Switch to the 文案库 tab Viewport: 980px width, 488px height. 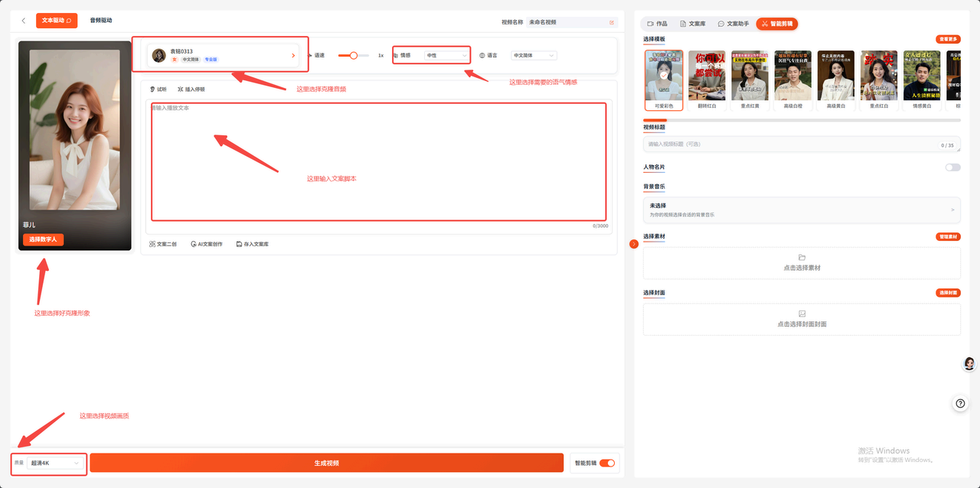pos(693,24)
